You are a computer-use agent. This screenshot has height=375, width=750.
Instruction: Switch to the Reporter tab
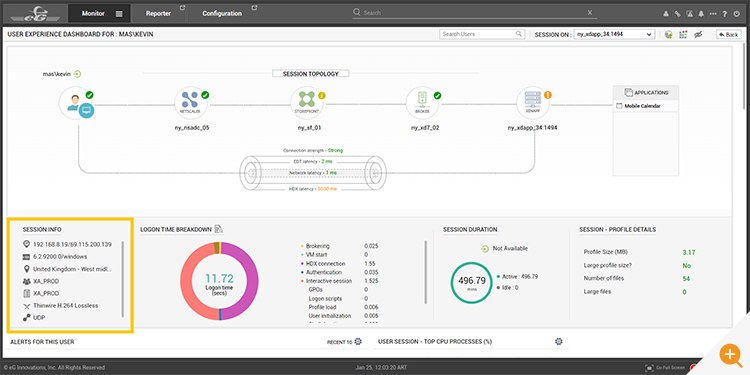(158, 13)
